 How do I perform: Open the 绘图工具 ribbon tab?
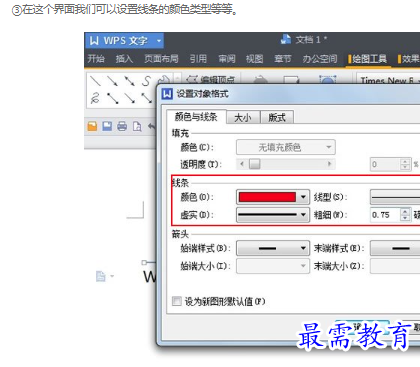coord(367,59)
